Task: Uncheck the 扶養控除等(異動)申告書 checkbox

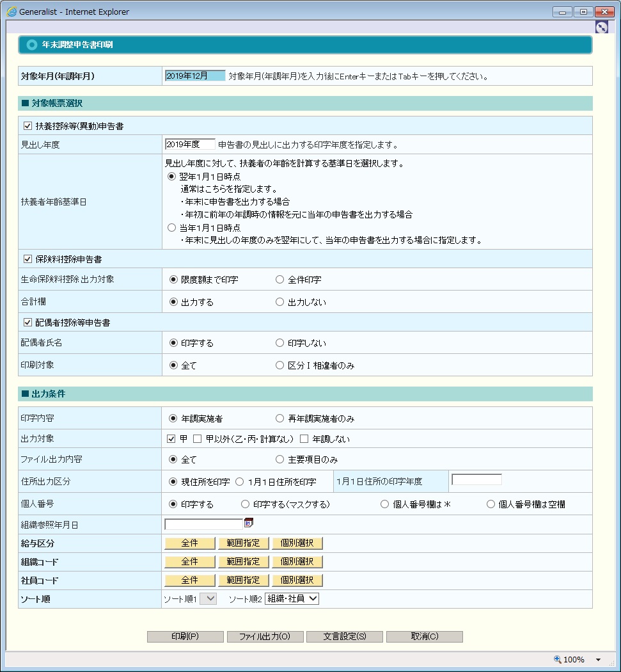Action: [x=28, y=126]
